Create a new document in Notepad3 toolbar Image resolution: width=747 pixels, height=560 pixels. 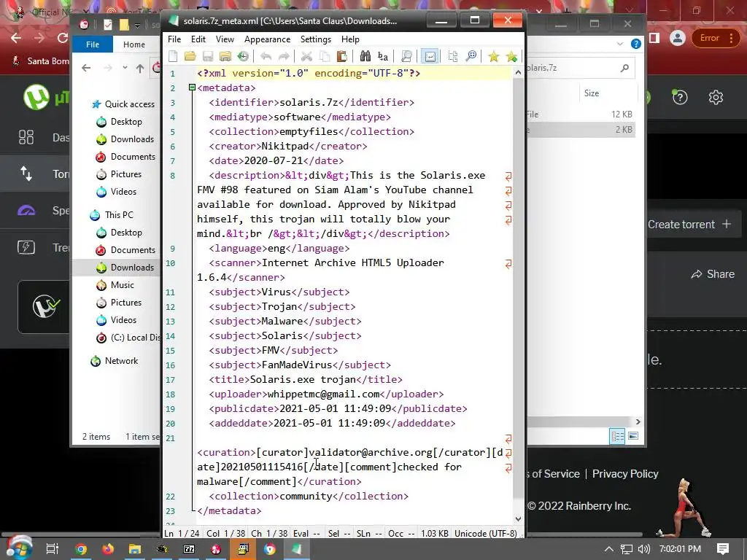tap(173, 57)
